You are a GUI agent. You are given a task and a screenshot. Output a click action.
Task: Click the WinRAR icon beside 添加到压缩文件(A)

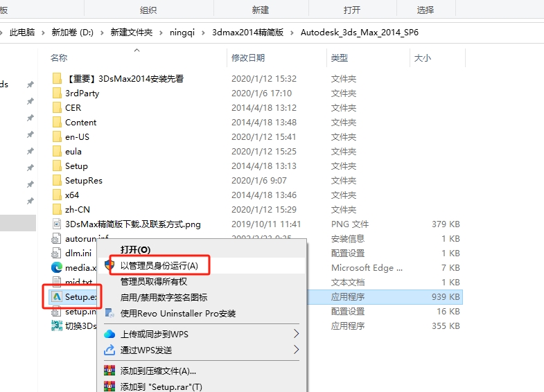(x=109, y=371)
